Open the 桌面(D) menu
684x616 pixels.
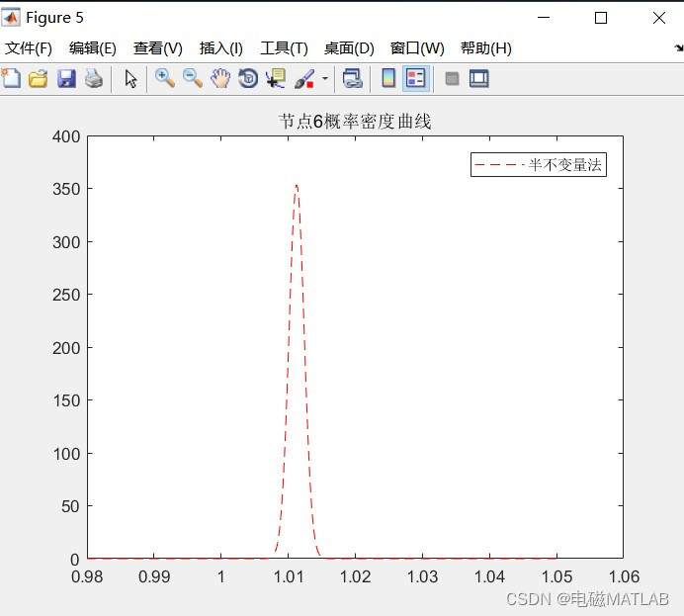pos(349,48)
